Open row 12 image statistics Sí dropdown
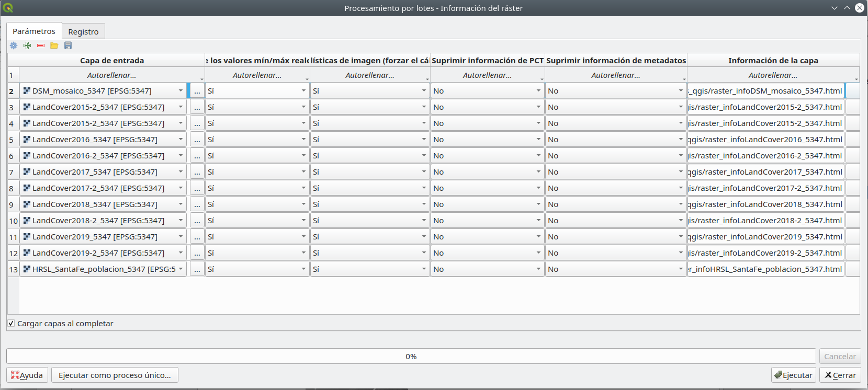868x390 pixels. 370,253
